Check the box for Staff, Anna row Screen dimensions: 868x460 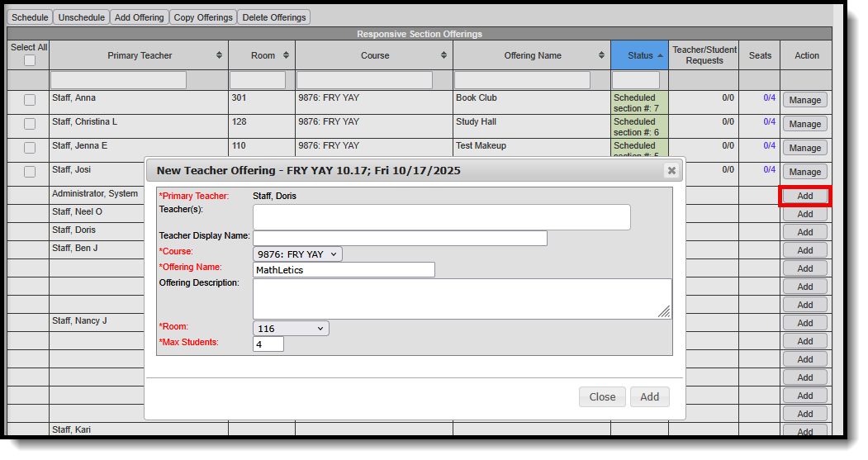coord(30,100)
